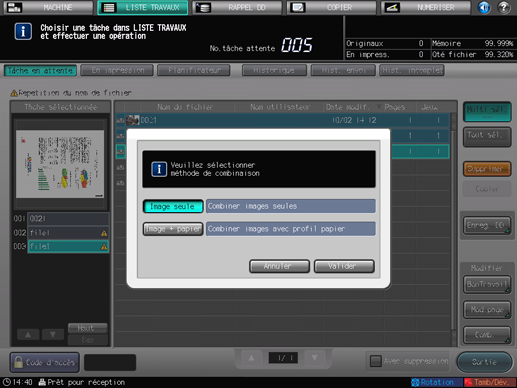Viewport: 517px width, 388px height.
Task: Click Haut button
Action: pyautogui.click(x=87, y=328)
